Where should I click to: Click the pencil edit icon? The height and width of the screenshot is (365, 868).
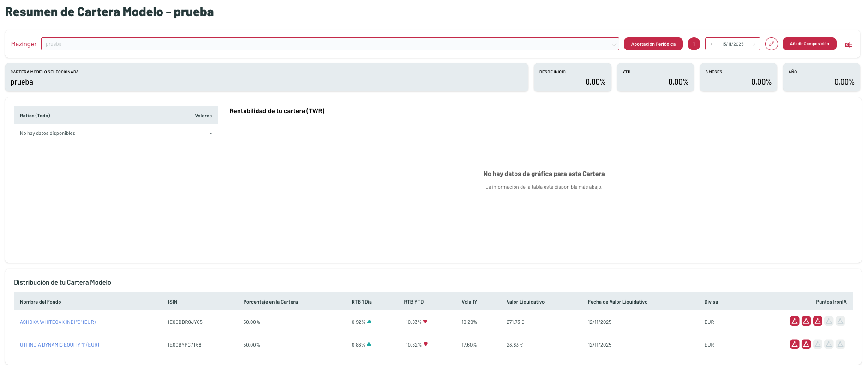coord(771,44)
